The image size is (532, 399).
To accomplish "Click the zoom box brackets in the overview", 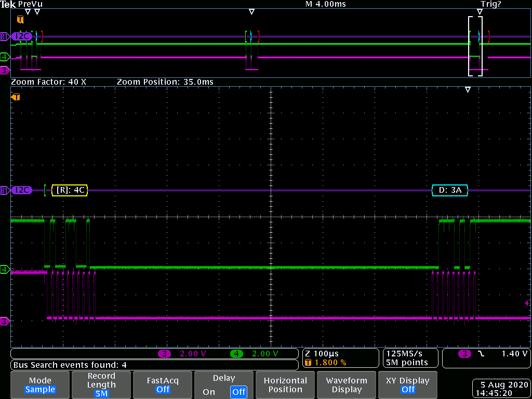I will pos(475,46).
